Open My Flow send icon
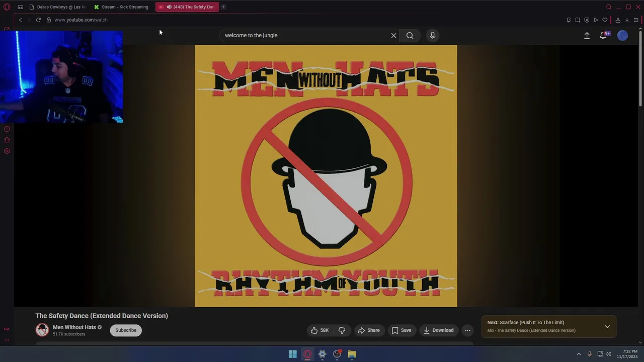The height and width of the screenshot is (362, 644). (x=596, y=20)
